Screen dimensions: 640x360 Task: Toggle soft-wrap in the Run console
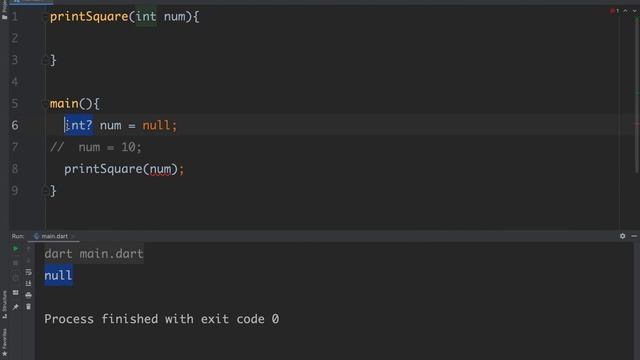point(28,272)
